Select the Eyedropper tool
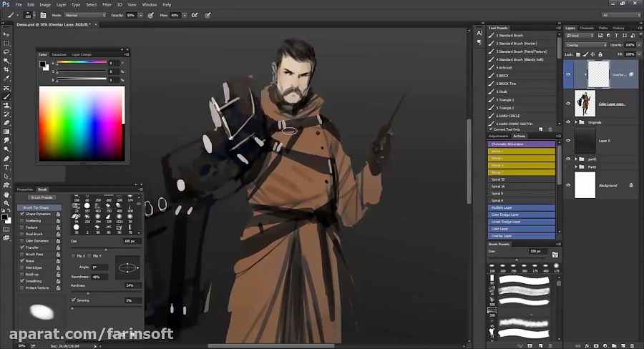Screen dimensions: 644x349 click(x=6, y=79)
